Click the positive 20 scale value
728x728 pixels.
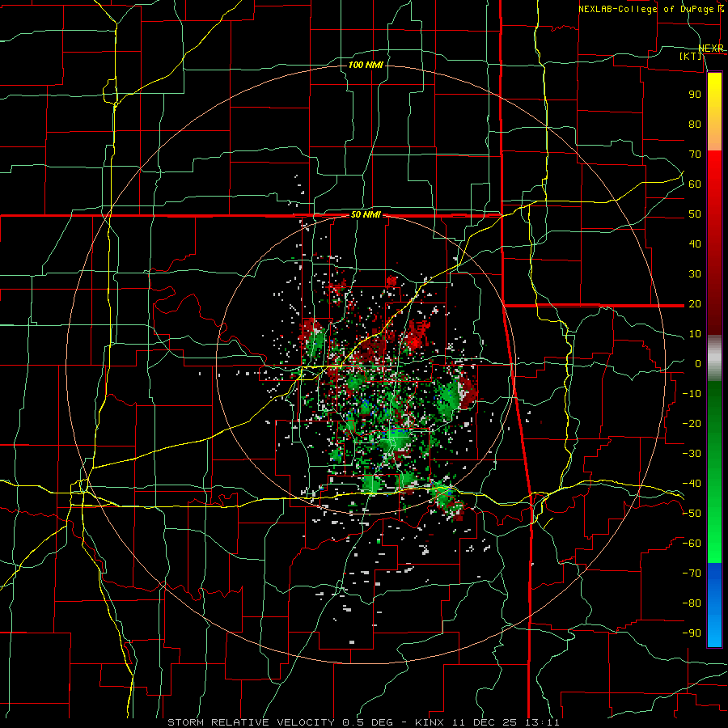(x=695, y=303)
